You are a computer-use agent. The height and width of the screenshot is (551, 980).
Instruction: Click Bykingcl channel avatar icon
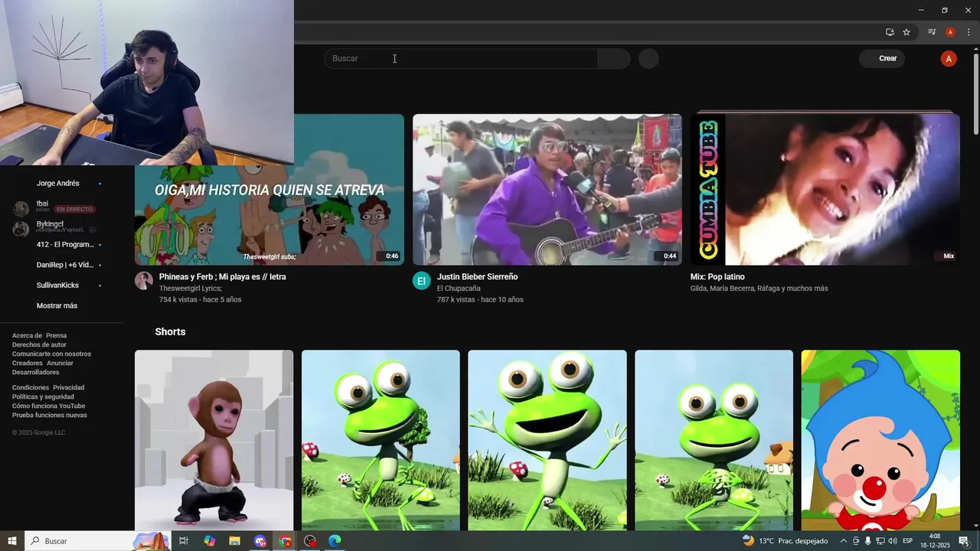pos(21,229)
